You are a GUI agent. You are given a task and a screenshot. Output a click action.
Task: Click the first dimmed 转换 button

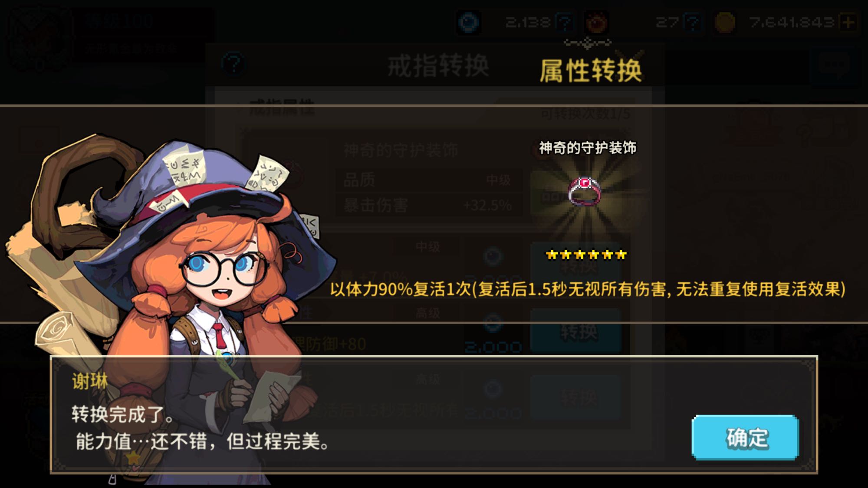coord(576,265)
